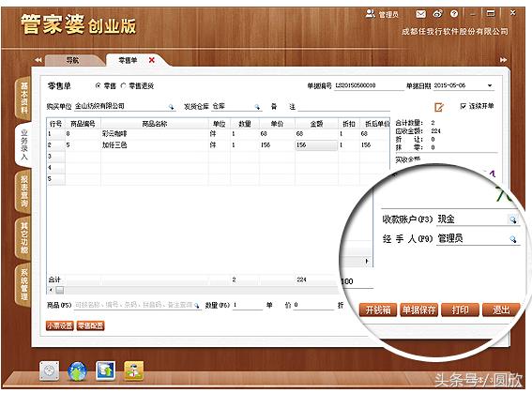The image size is (532, 393).
Task: Click the 商品(F5) search input
Action: (x=133, y=305)
